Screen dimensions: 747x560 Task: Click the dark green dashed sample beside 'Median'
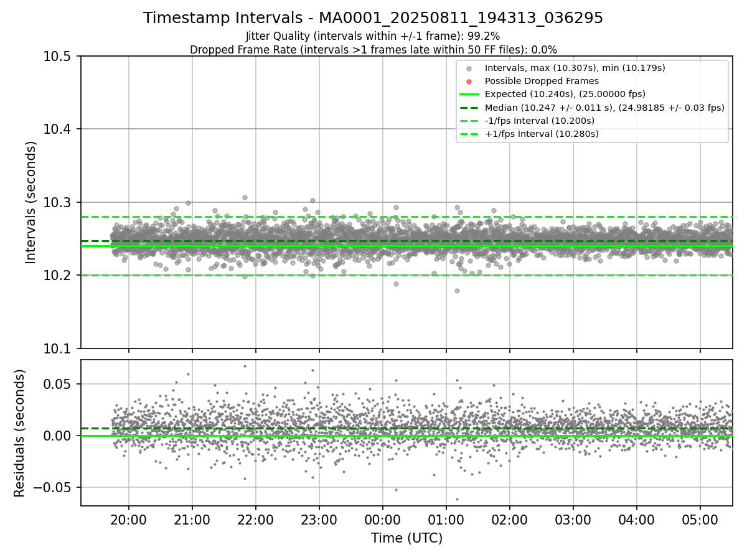click(469, 107)
